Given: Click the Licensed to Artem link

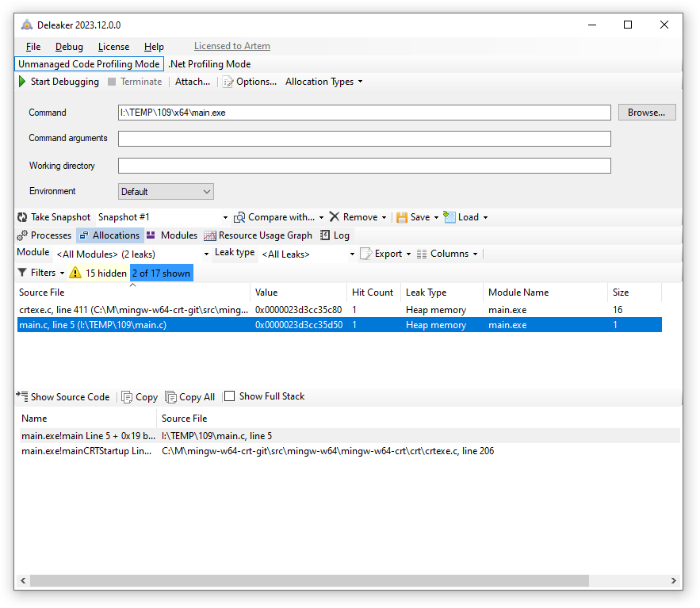Looking at the screenshot, I should (x=231, y=46).
